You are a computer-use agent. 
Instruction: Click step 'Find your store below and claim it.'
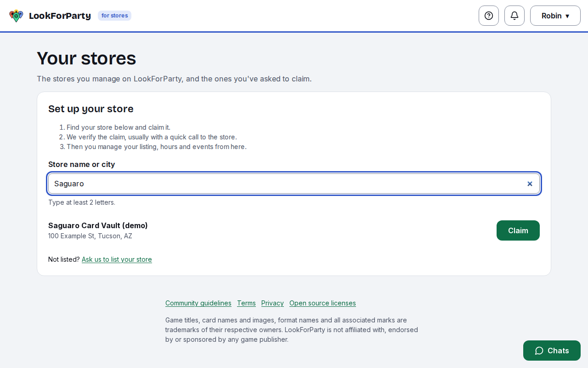(119, 127)
